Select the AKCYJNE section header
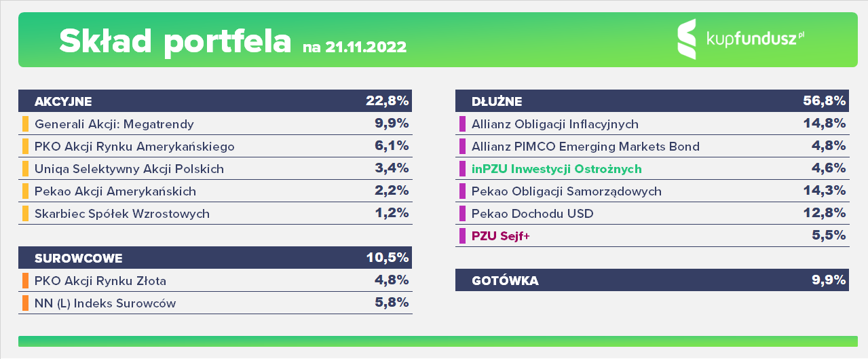 (x=215, y=101)
